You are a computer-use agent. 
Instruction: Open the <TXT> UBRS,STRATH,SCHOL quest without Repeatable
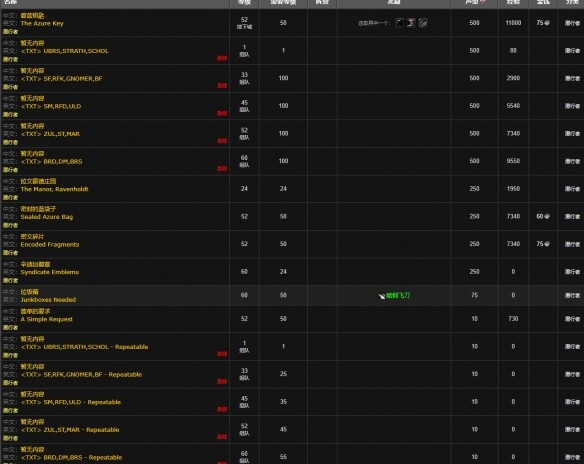[x=64, y=51]
